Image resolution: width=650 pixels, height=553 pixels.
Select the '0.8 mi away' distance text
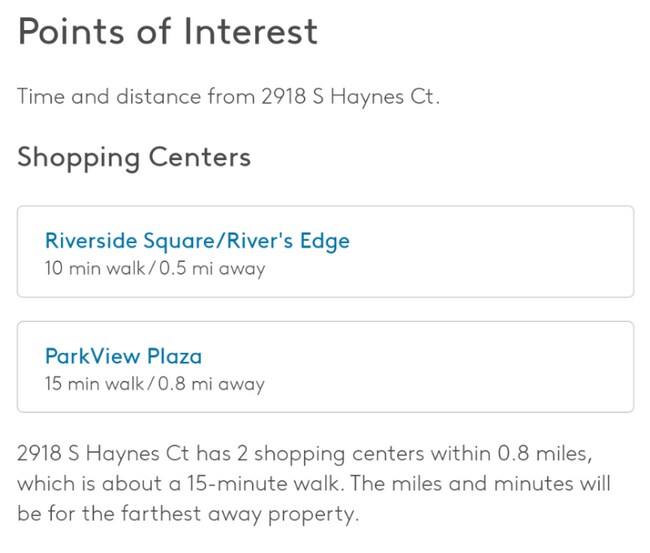pos(211,384)
